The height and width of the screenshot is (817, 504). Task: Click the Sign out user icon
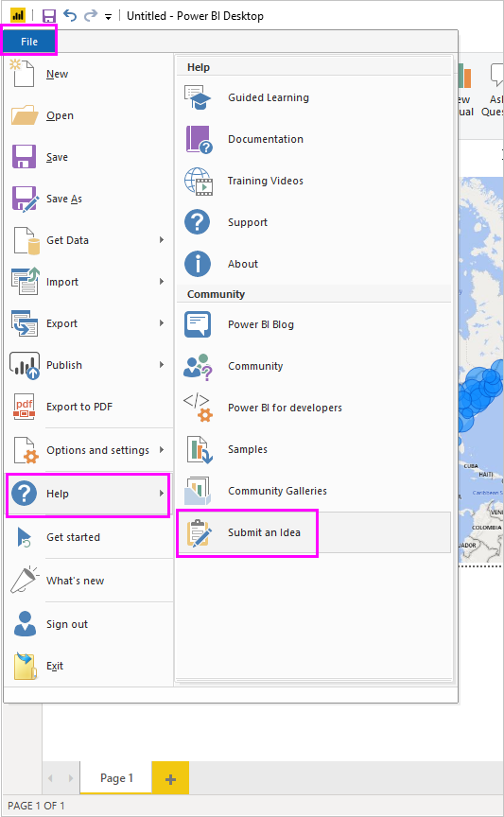[x=25, y=624]
